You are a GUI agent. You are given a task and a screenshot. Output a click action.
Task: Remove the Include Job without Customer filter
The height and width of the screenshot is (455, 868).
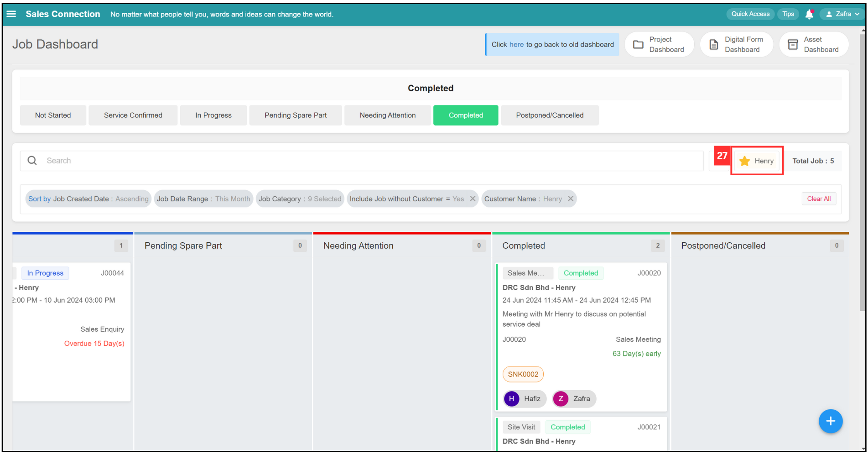(x=473, y=199)
